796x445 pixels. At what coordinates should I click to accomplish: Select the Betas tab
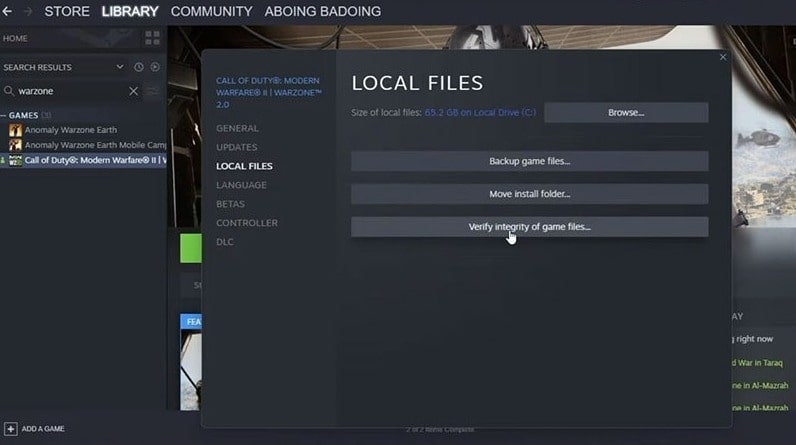tap(230, 204)
